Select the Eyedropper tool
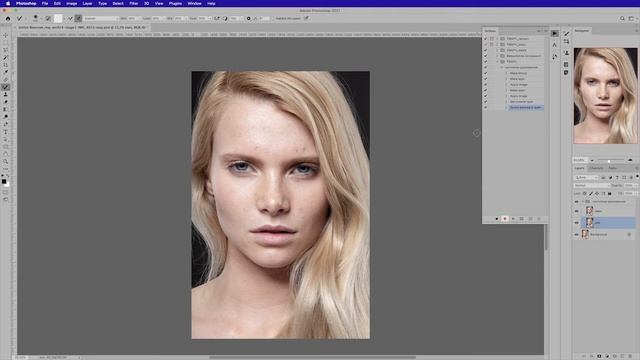Image resolution: width=640 pixels, height=360 pixels. [x=5, y=72]
